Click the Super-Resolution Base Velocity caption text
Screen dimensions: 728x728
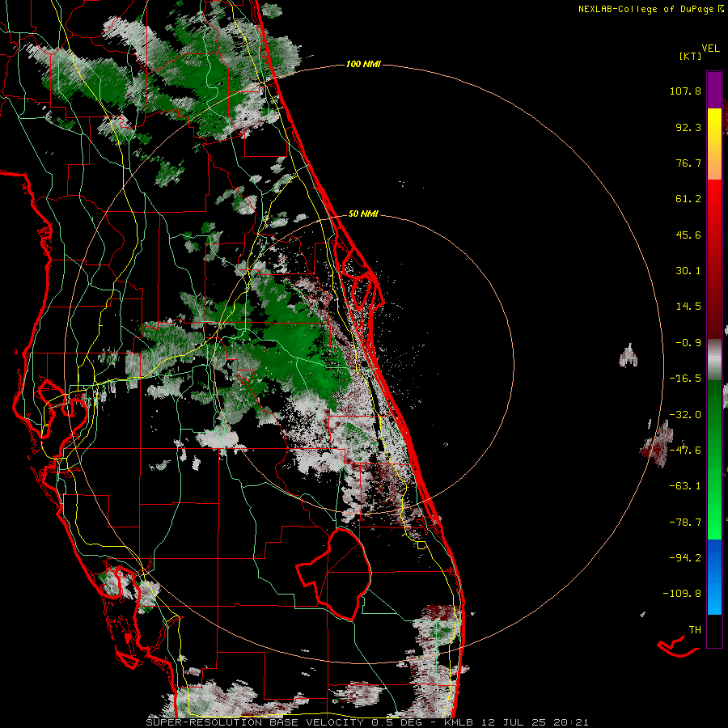coord(366,722)
